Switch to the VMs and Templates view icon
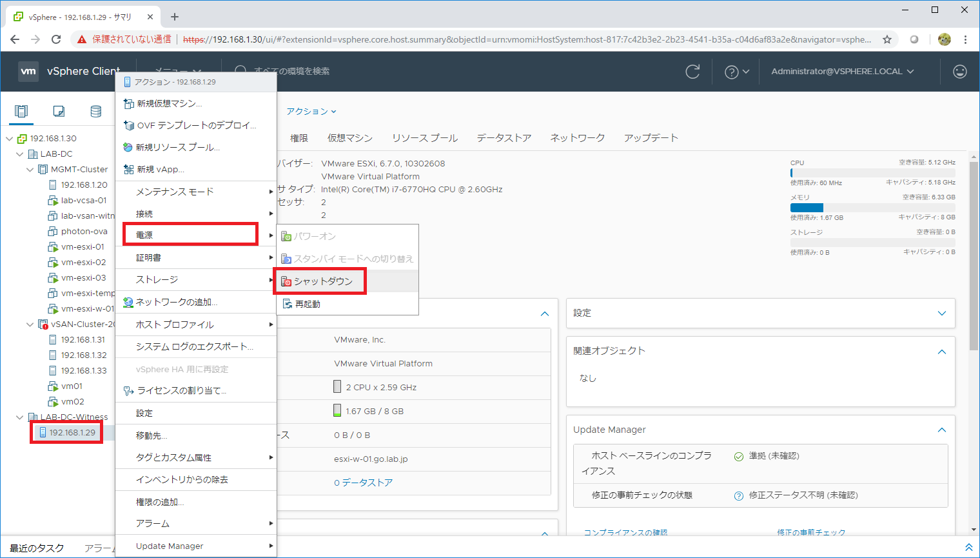This screenshot has height=558, width=980. tap(59, 111)
